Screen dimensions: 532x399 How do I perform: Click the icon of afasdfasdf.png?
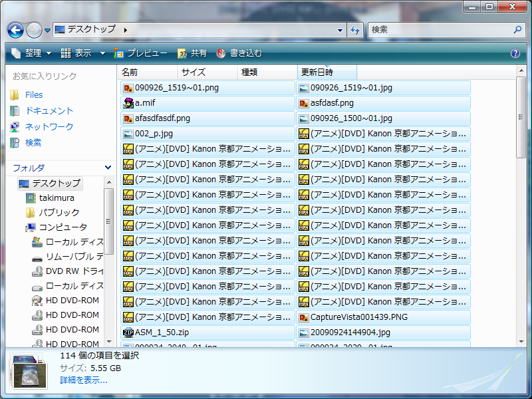128,119
